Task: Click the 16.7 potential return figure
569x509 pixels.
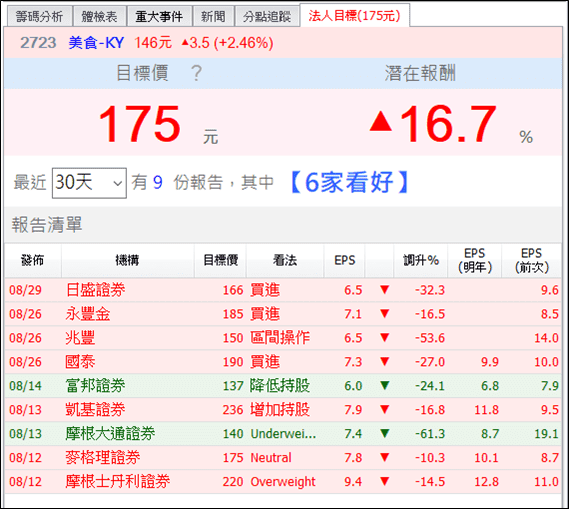Action: tap(449, 124)
